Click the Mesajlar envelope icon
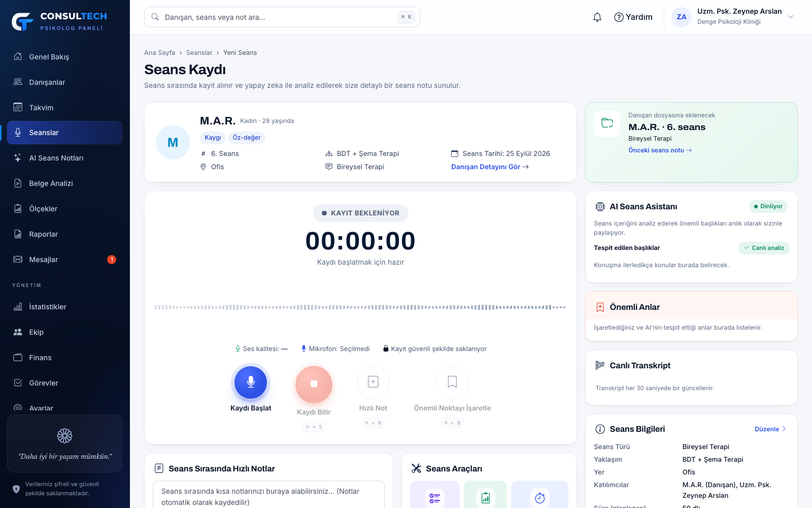This screenshot has height=508, width=812. 18,260
